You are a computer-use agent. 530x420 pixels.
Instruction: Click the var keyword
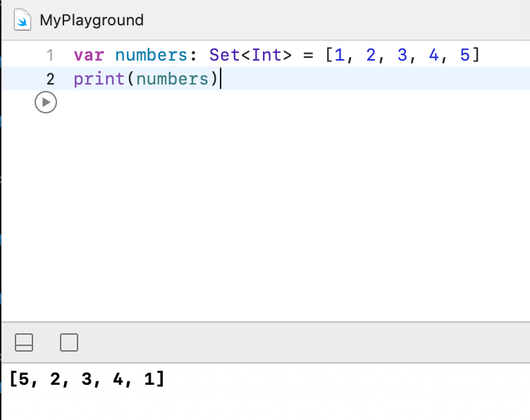pos(88,55)
